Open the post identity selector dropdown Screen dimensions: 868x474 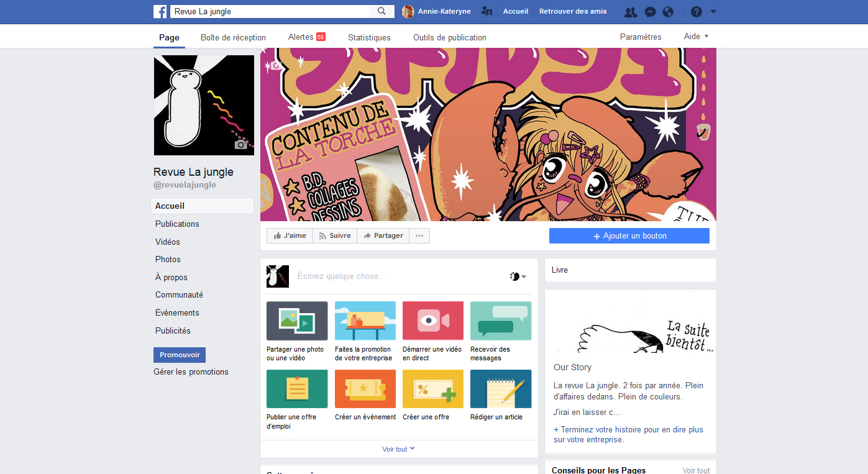coord(518,276)
